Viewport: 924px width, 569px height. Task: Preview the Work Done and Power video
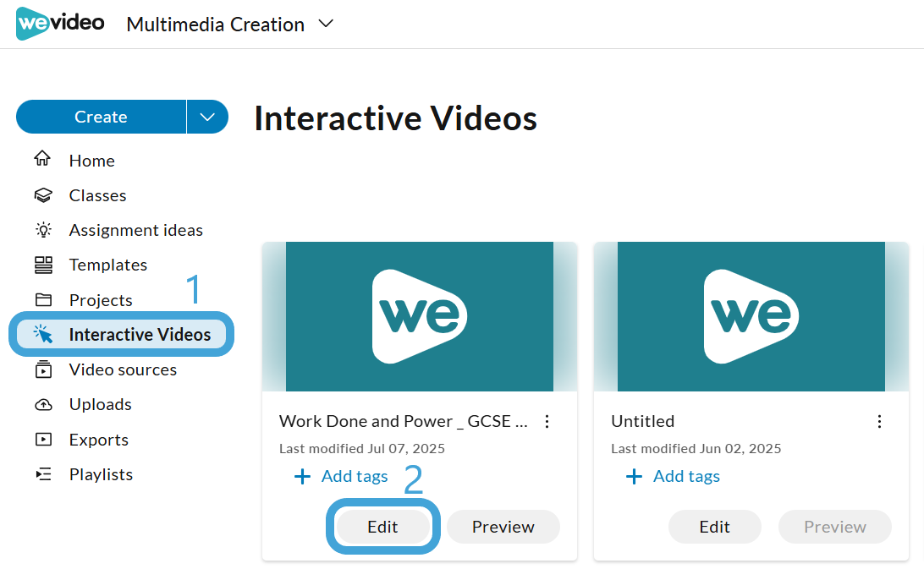[503, 527]
